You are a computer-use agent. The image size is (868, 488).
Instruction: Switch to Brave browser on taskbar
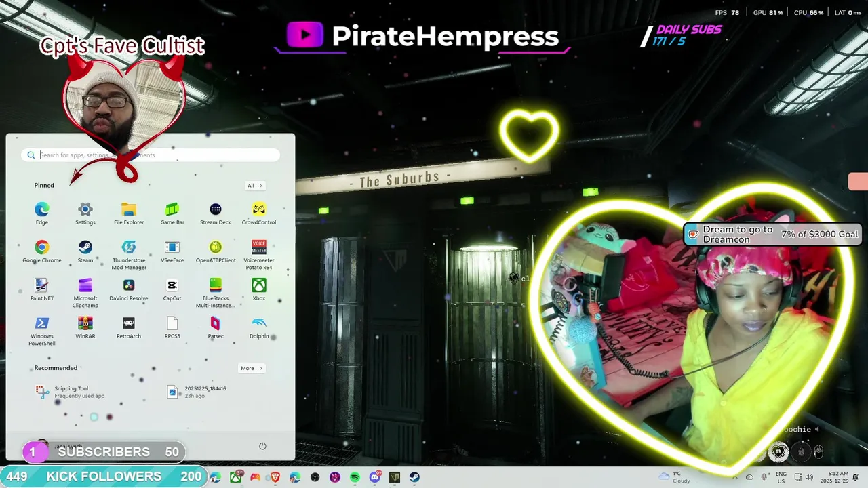tap(275, 477)
